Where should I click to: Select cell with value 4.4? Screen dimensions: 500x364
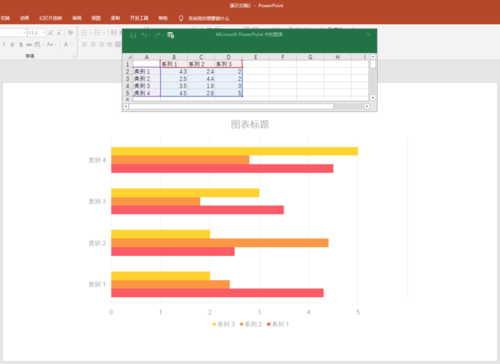click(201, 79)
